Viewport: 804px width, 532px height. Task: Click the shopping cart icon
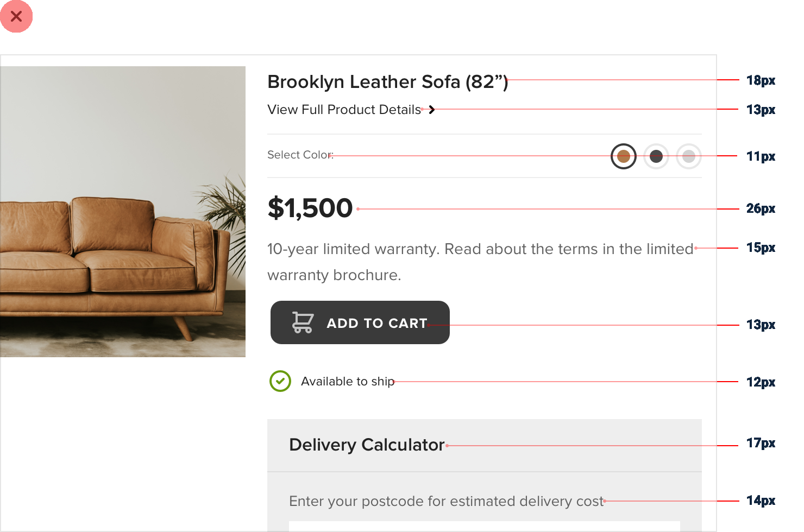[303, 322]
